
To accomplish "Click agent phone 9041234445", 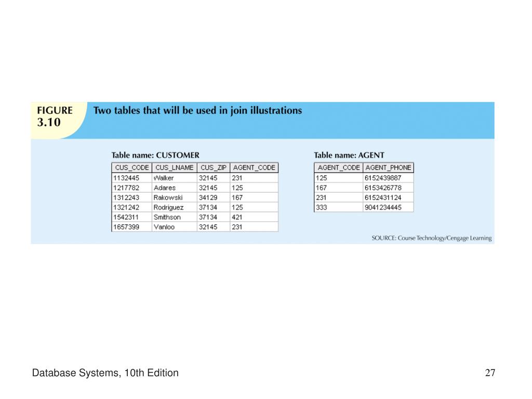I will [388, 207].
